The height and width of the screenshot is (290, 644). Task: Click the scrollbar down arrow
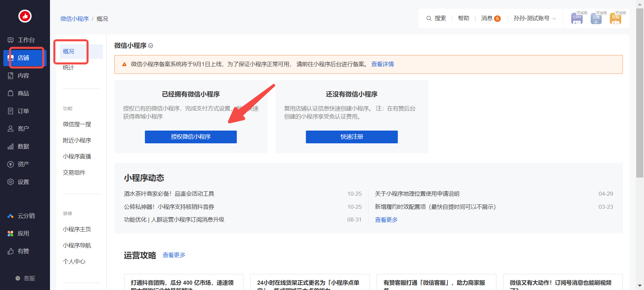tap(640, 286)
